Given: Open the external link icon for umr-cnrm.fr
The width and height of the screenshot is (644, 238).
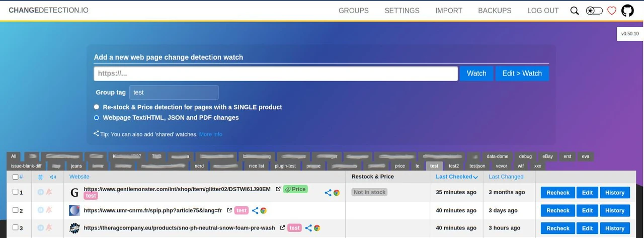Looking at the screenshot, I should point(229,210).
